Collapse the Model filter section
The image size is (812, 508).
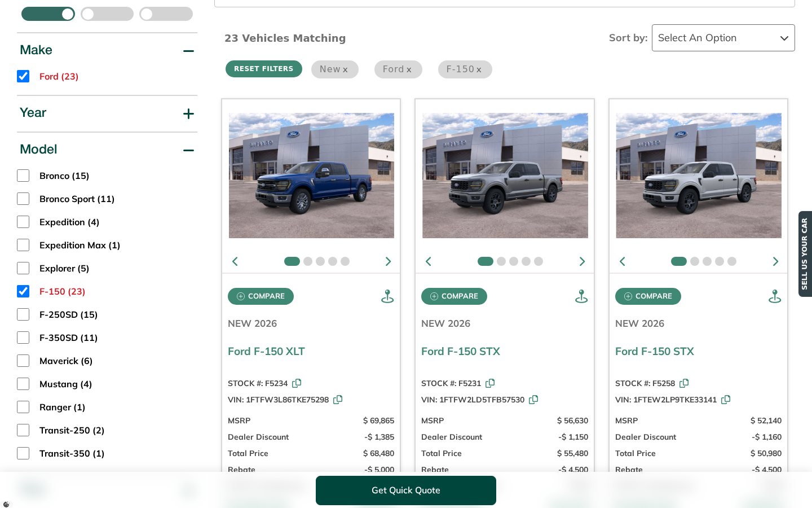188,150
